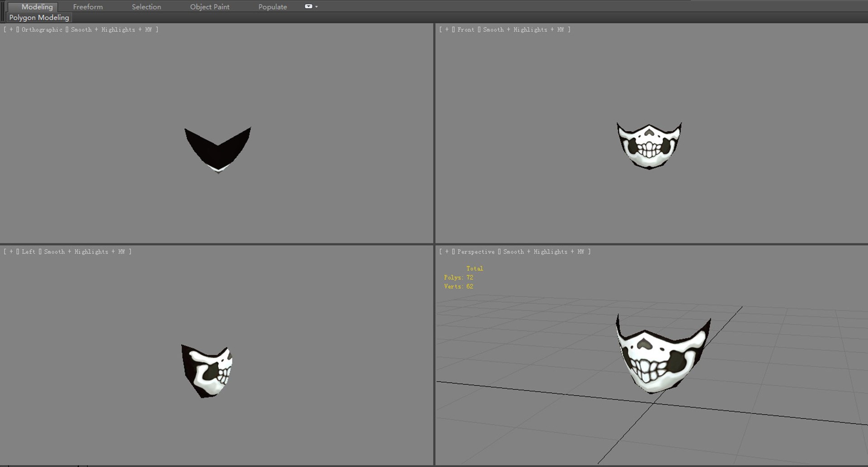Open the Front viewport shading menu
This screenshot has height=467, width=868.
(524, 29)
